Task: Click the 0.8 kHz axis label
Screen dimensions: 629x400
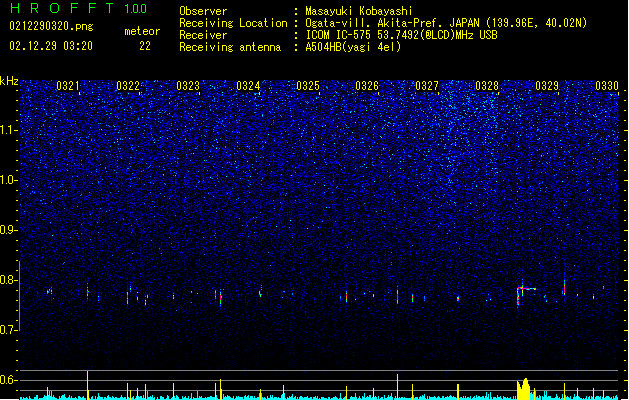Action: (8, 280)
